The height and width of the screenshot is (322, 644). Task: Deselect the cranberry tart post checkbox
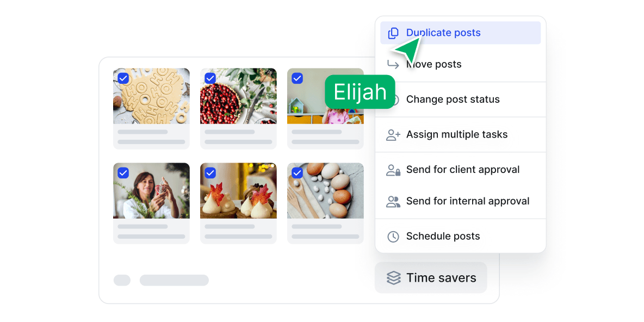point(210,78)
